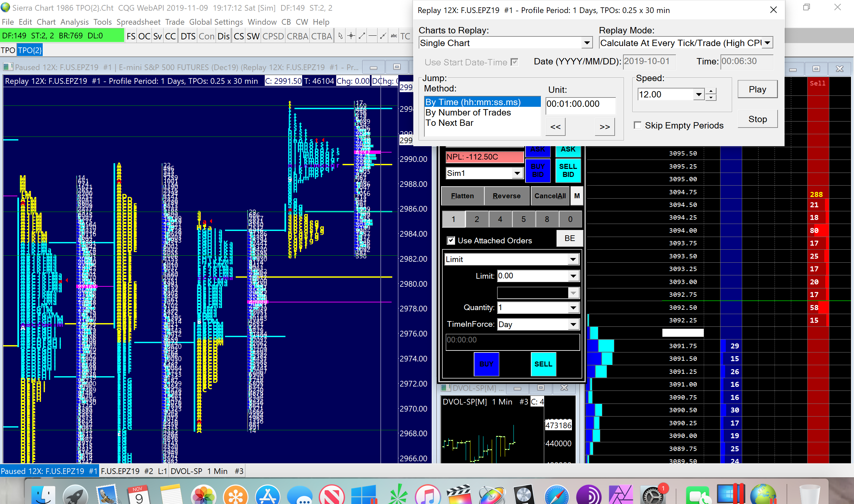Choose the ray drawing tool
Viewport: 854px width, 504px height.
pyautogui.click(x=383, y=36)
